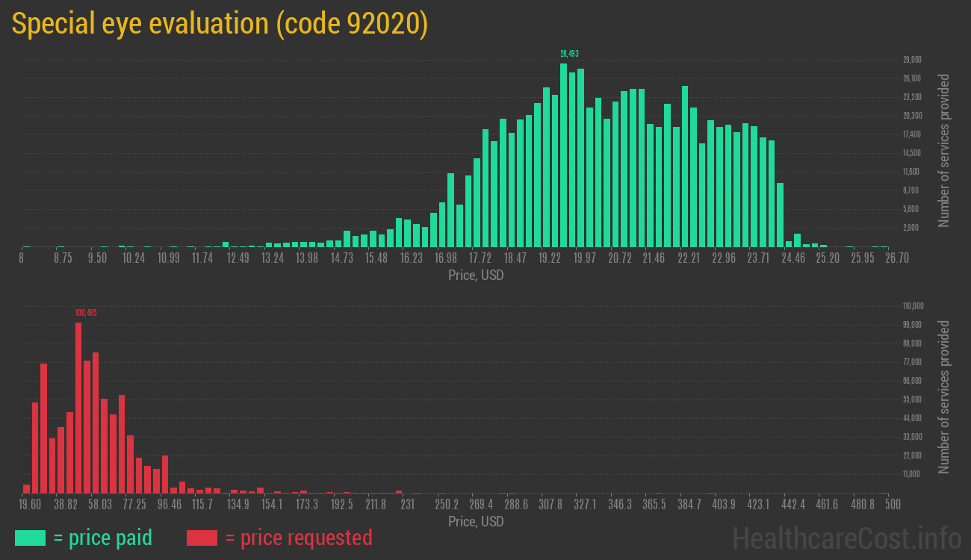
Task: Click top chart 'Number of services provided' label
Action: (x=943, y=150)
